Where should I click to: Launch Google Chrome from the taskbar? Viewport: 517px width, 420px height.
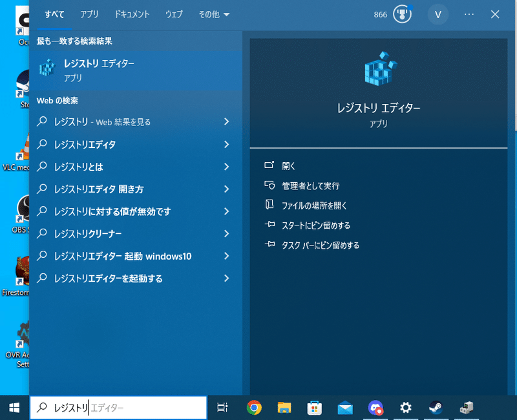(253, 408)
